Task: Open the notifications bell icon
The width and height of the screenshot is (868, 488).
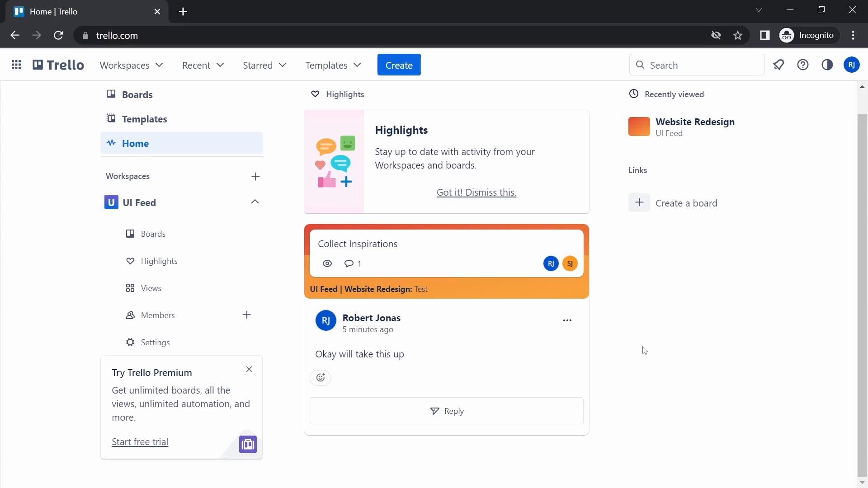Action: [778, 65]
